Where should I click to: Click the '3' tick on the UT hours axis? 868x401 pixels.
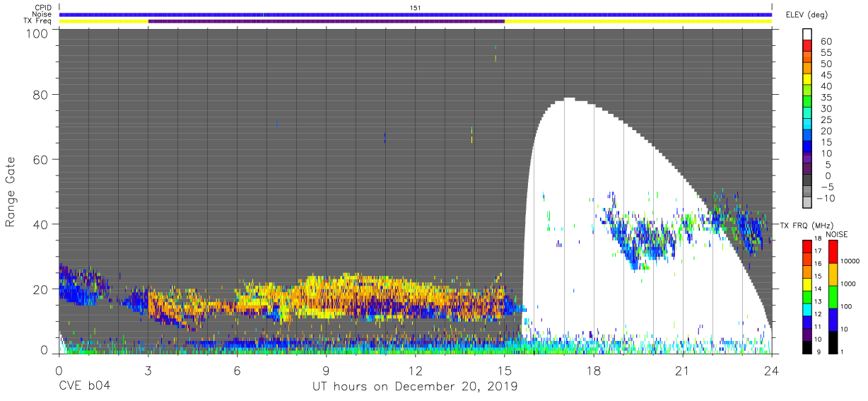pos(148,370)
